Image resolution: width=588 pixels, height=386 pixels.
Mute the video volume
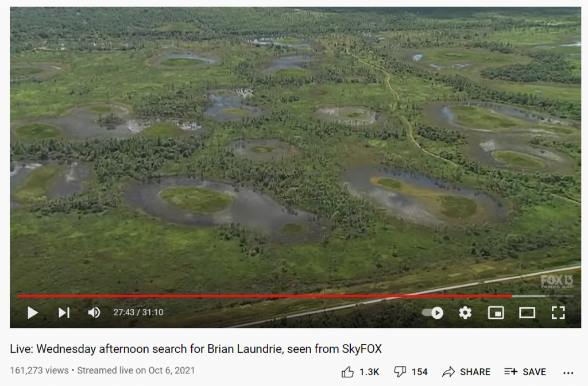[94, 312]
